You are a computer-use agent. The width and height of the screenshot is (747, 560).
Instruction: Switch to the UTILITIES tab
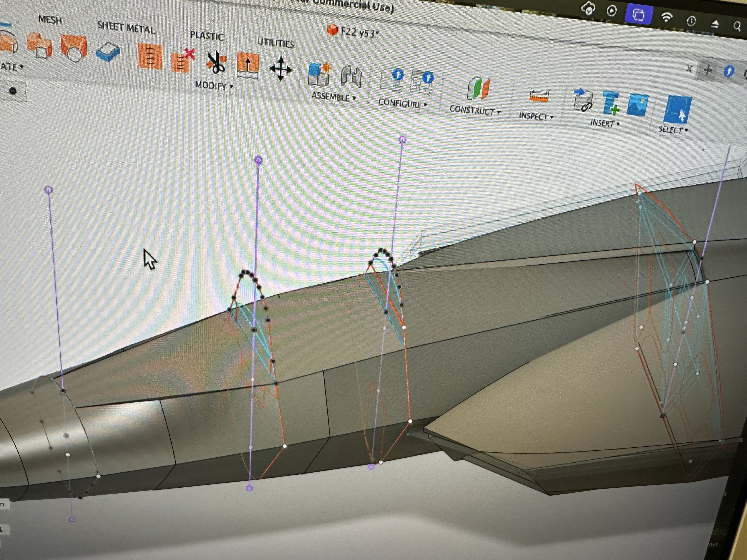point(276,43)
